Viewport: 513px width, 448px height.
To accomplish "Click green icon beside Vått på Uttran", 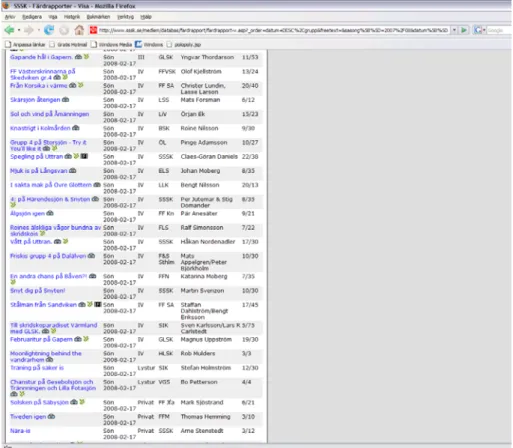I will tap(66, 241).
